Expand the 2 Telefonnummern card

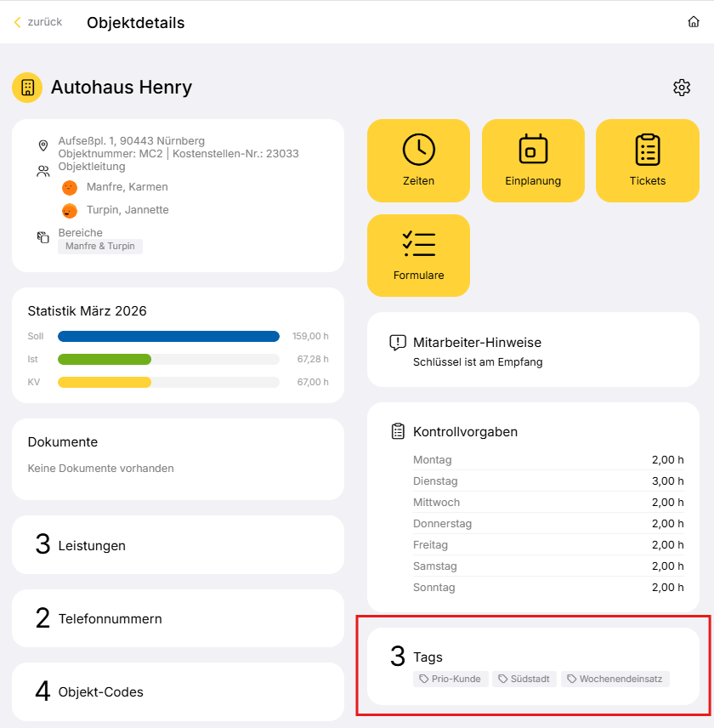tap(178, 618)
